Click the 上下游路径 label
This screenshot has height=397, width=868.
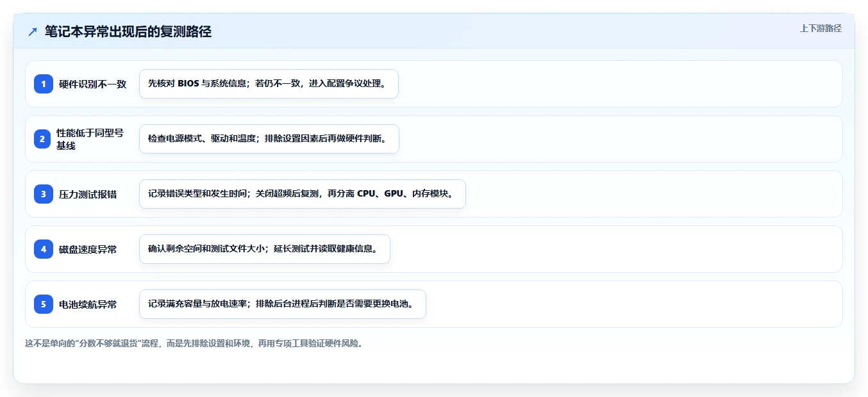(821, 28)
